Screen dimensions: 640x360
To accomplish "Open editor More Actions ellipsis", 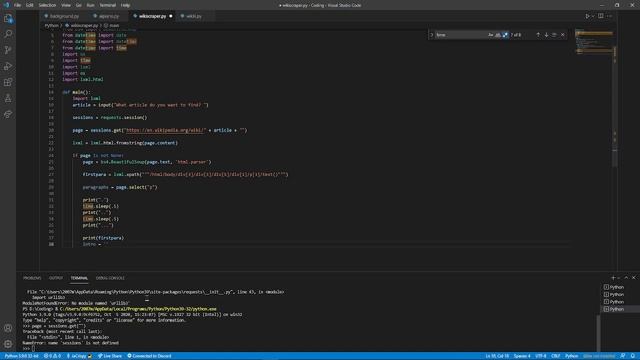I will (609, 16).
